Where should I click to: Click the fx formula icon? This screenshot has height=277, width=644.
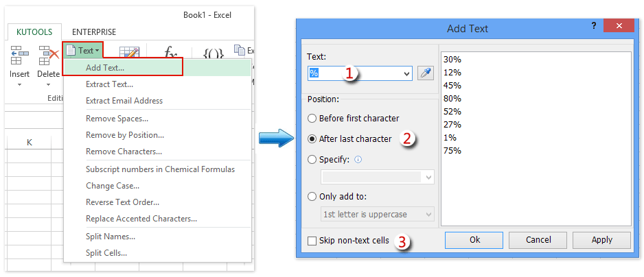170,53
